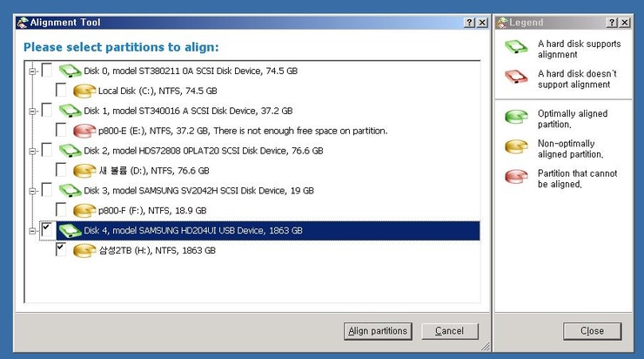Click the Cancel button
The image size is (644, 359).
[449, 331]
